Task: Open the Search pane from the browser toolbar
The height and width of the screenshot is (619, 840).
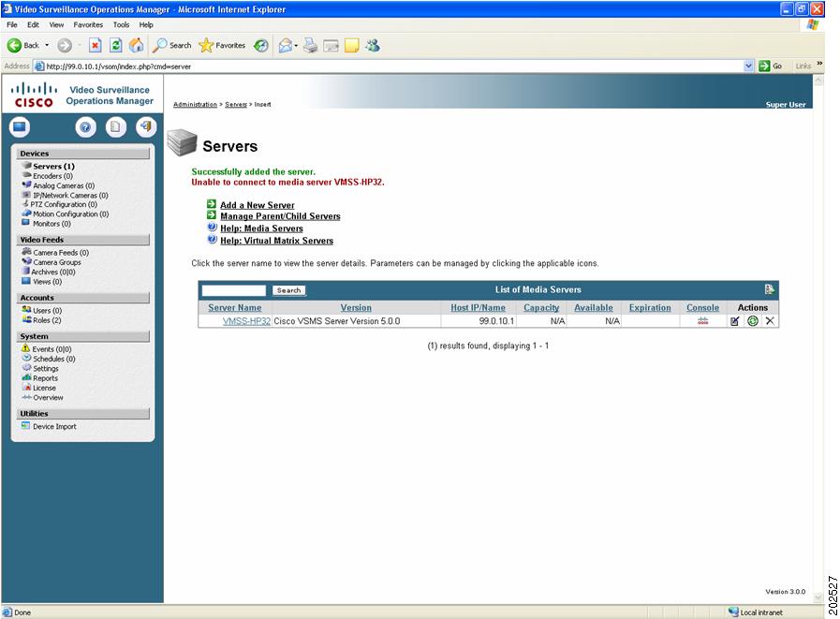Action: pos(172,46)
